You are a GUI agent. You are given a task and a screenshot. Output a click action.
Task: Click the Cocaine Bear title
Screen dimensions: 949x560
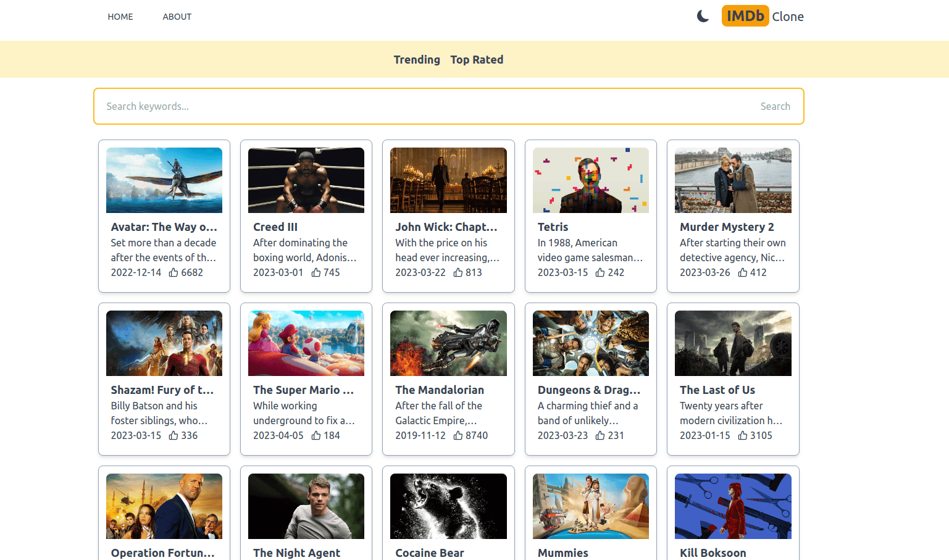(430, 553)
